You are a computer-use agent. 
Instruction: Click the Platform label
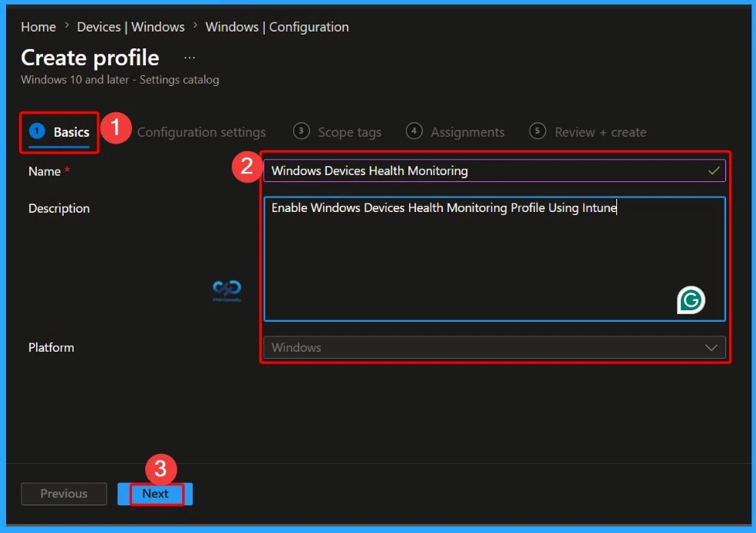(x=51, y=347)
